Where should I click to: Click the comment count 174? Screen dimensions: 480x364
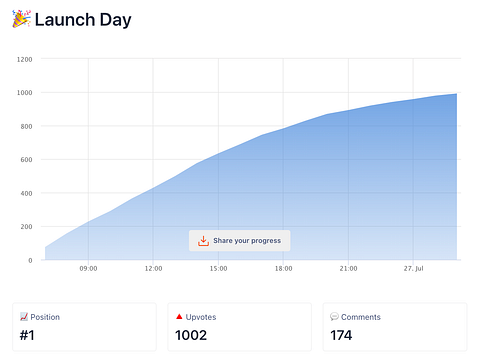coord(341,335)
